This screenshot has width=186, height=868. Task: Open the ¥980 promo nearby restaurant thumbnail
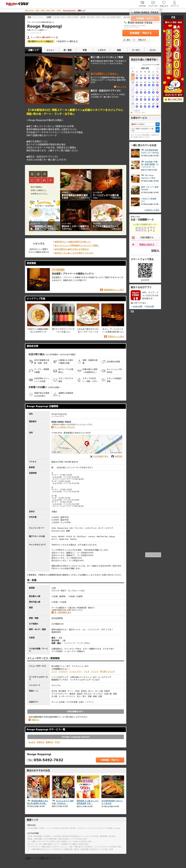[x=88, y=787]
